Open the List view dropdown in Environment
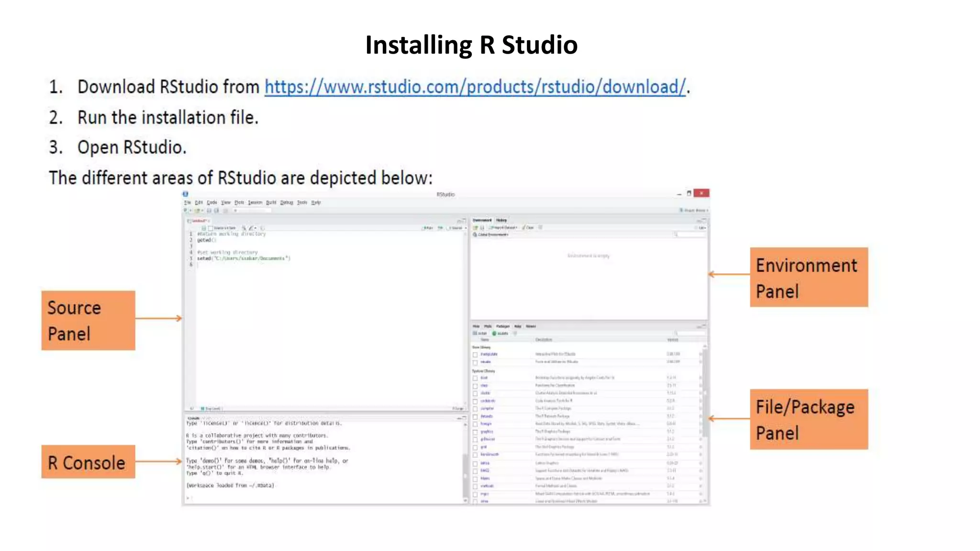The width and height of the screenshot is (980, 551). click(x=702, y=228)
